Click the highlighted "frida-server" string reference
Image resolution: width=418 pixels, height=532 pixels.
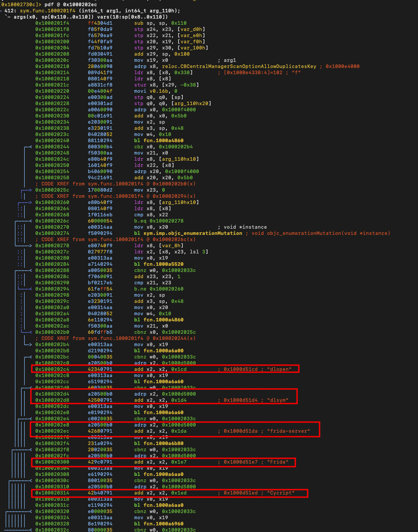click(289, 431)
